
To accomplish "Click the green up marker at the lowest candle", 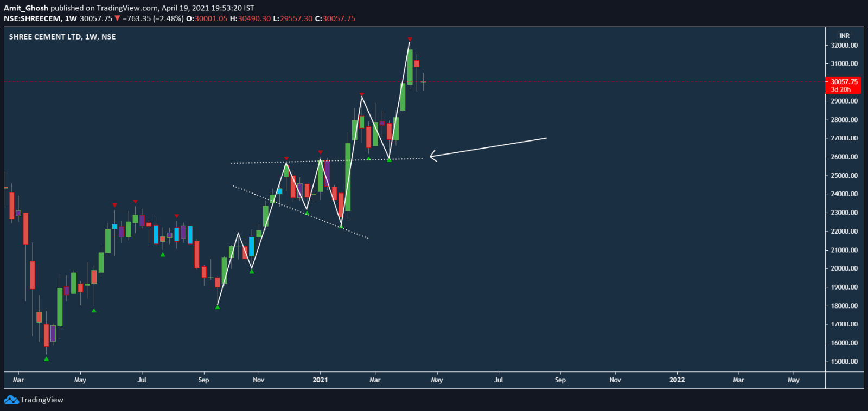I will [x=46, y=359].
